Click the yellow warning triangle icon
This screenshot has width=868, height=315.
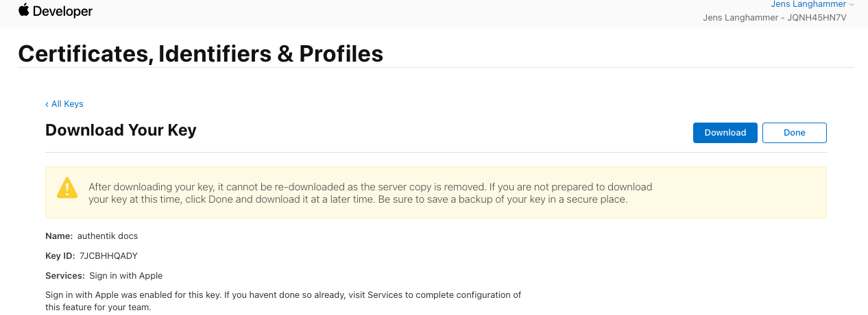click(67, 188)
